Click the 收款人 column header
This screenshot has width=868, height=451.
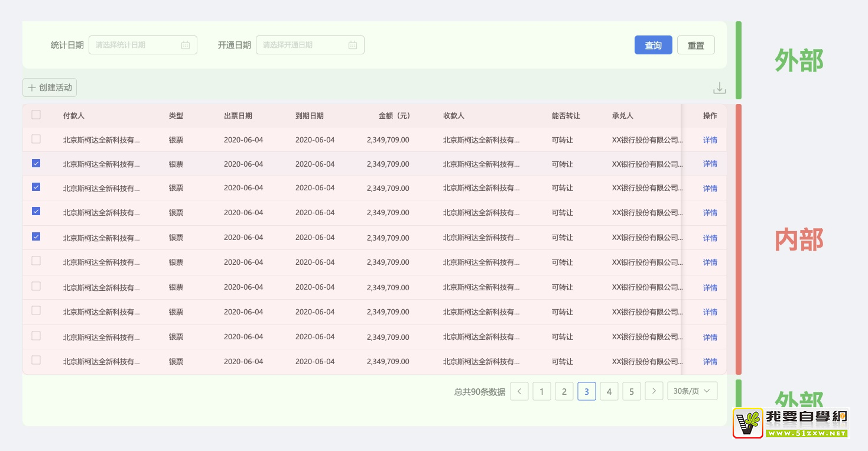pyautogui.click(x=454, y=116)
